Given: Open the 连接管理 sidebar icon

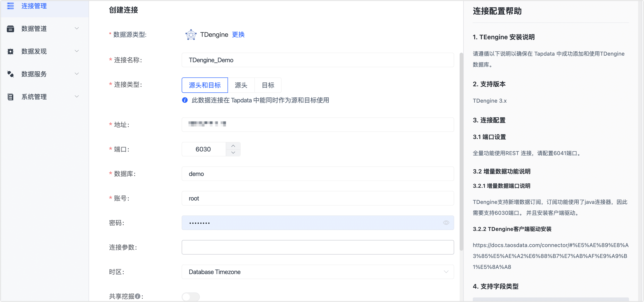Looking at the screenshot, I should [x=10, y=6].
